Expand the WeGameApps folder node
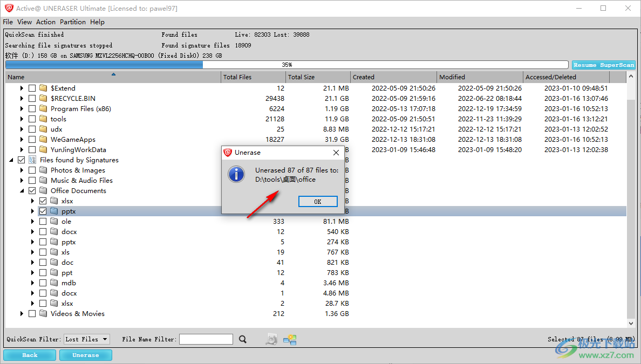641x364 pixels. (22, 139)
